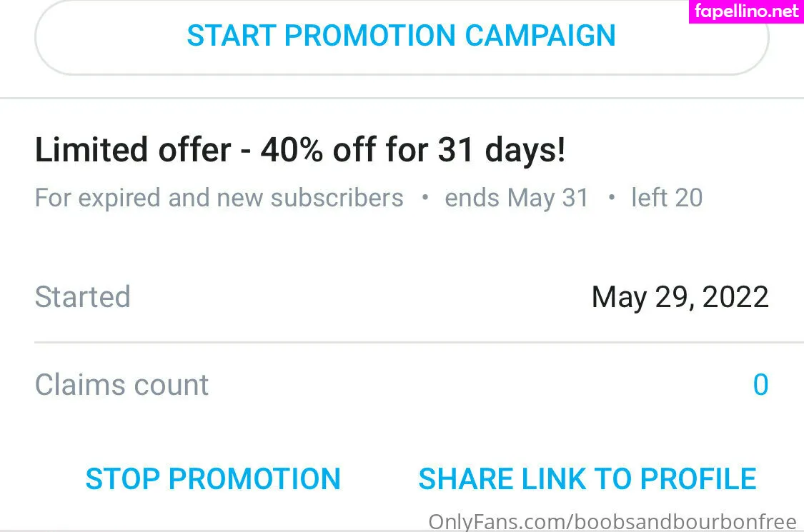The height and width of the screenshot is (532, 804).
Task: Select the Claims count label
Action: 121,384
